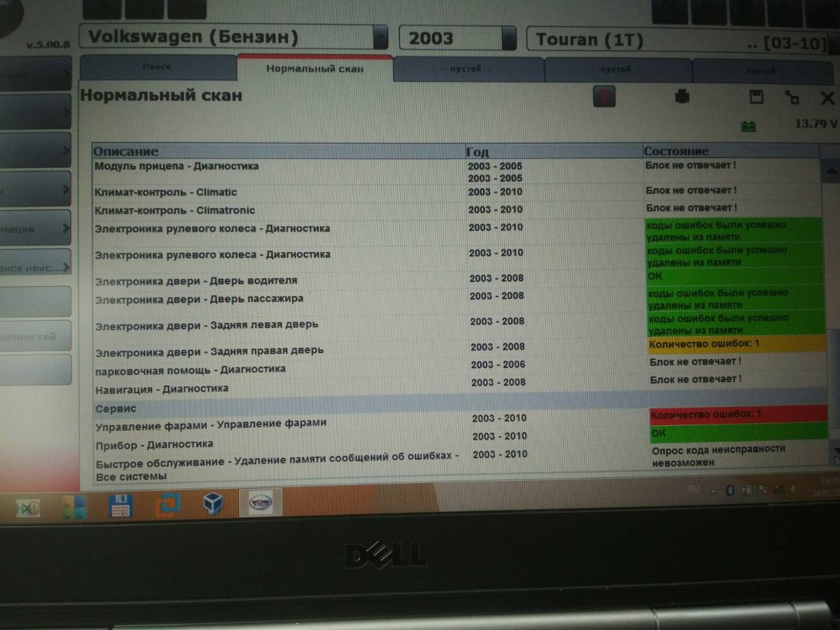This screenshot has width=840, height=630.
Task: Open the 2003 year dropdown arrow
Action: [x=509, y=38]
